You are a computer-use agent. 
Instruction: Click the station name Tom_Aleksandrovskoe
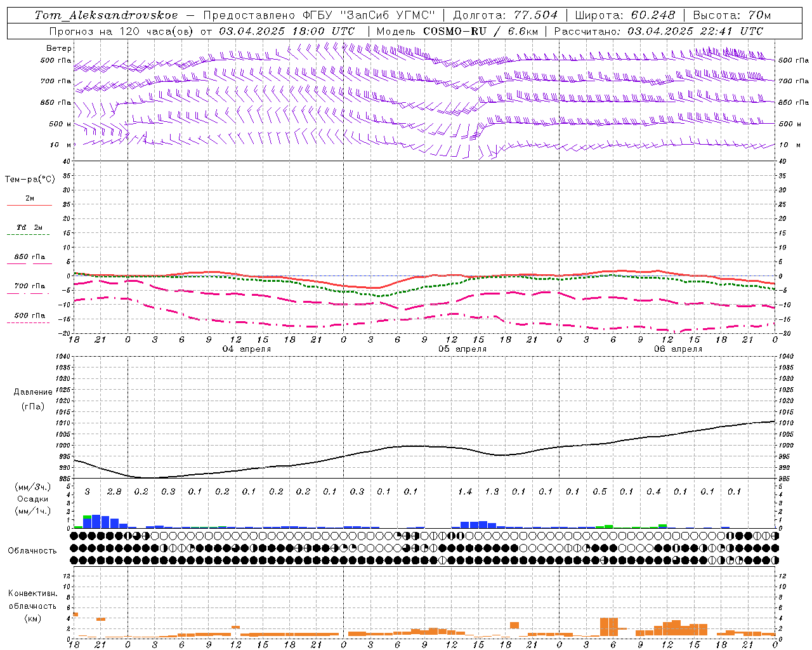(107, 15)
